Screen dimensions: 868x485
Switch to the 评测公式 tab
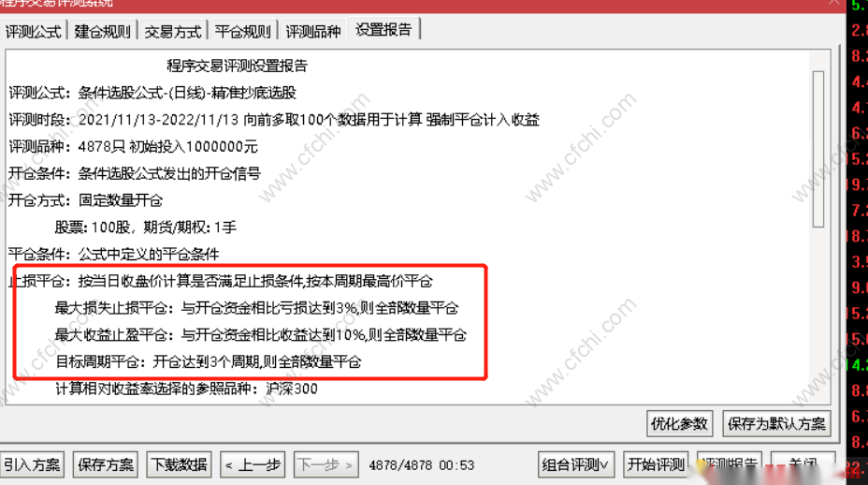[34, 31]
